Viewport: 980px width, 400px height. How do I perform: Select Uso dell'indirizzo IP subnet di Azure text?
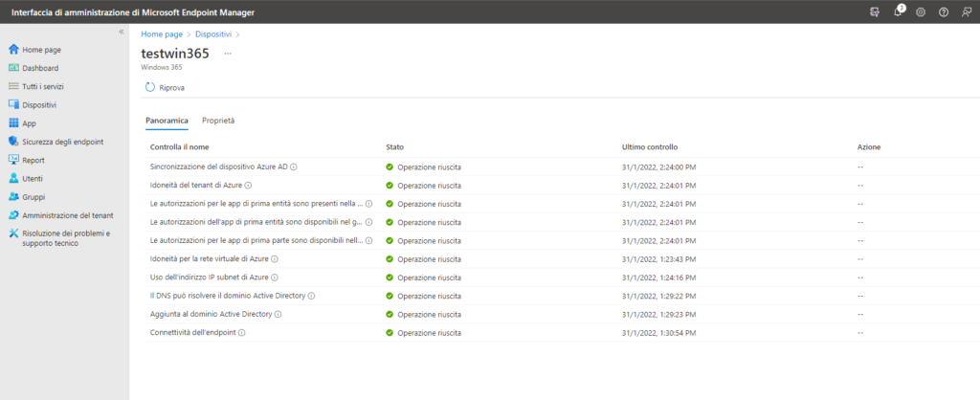click(210, 278)
